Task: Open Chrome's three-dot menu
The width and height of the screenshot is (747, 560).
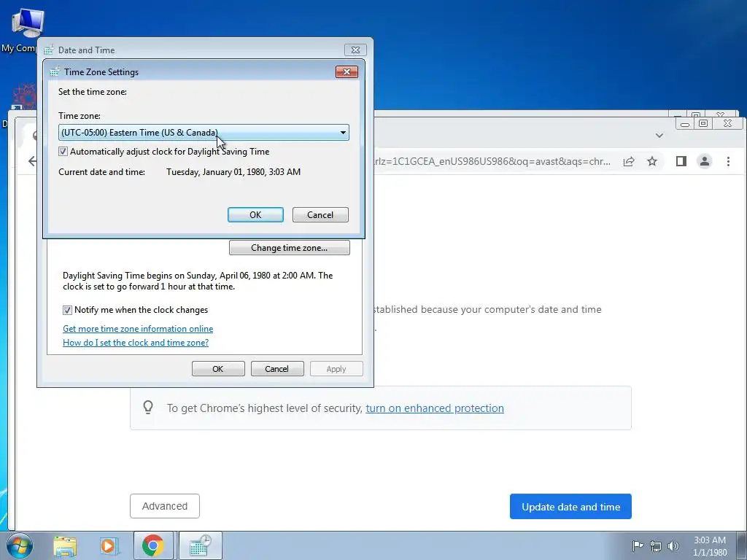Action: 728,161
